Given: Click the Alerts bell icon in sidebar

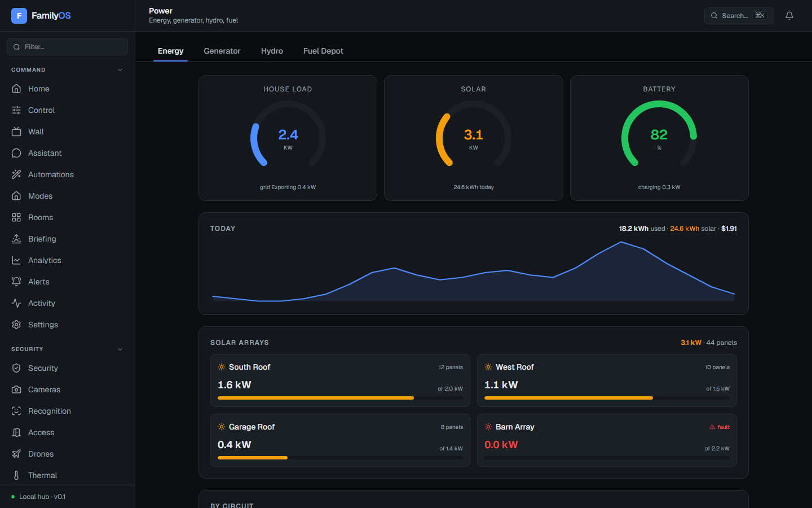Looking at the screenshot, I should [16, 282].
